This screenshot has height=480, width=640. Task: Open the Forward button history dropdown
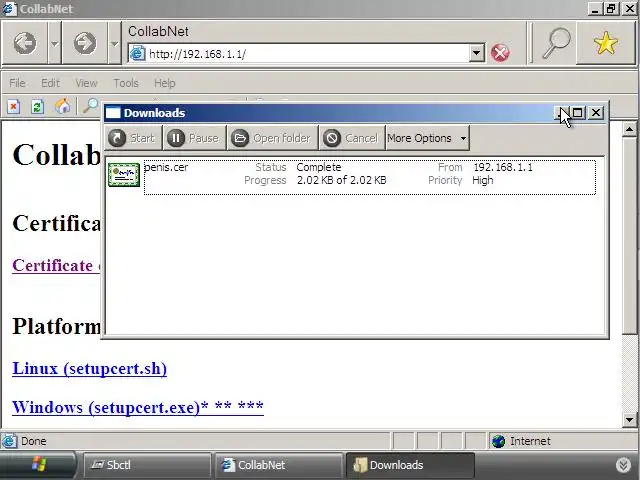114,43
